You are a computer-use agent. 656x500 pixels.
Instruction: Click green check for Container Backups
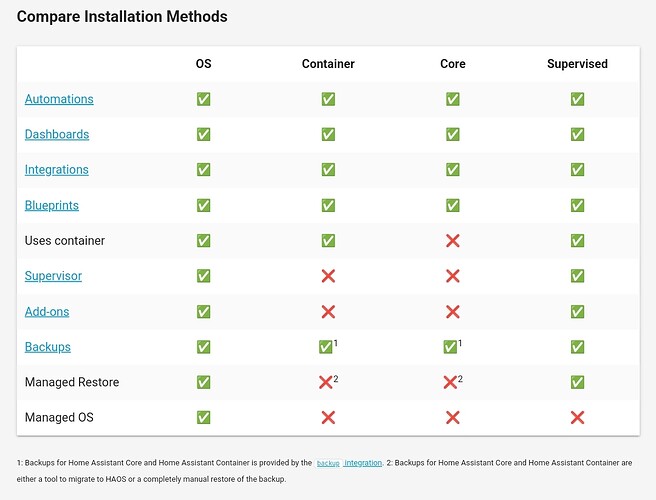(325, 347)
